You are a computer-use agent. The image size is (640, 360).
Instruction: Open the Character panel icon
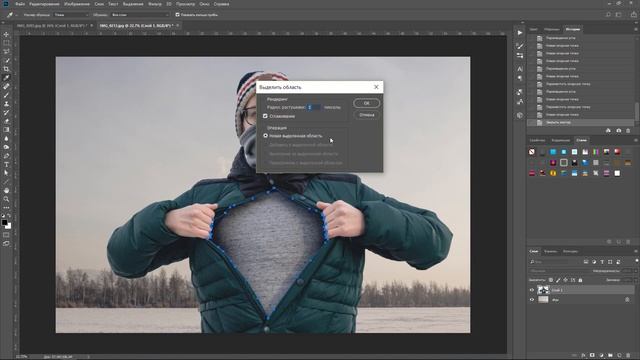[x=520, y=69]
